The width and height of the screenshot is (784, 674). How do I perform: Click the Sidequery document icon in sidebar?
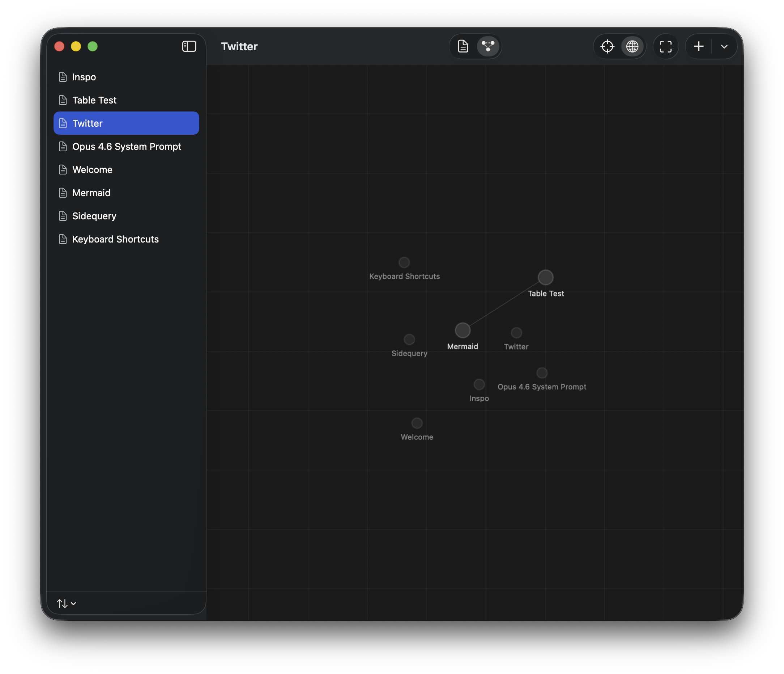tap(63, 216)
